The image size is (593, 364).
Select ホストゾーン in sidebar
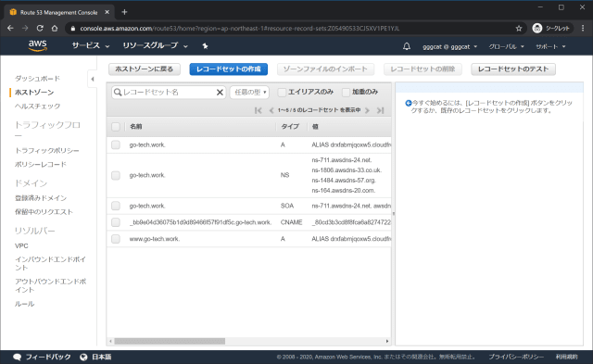34,93
